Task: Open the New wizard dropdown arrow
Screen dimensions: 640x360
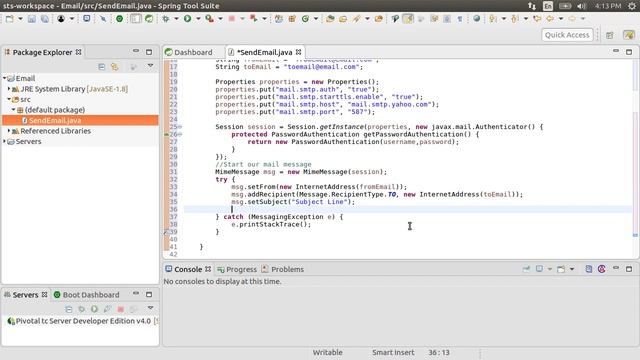Action: 20,19
